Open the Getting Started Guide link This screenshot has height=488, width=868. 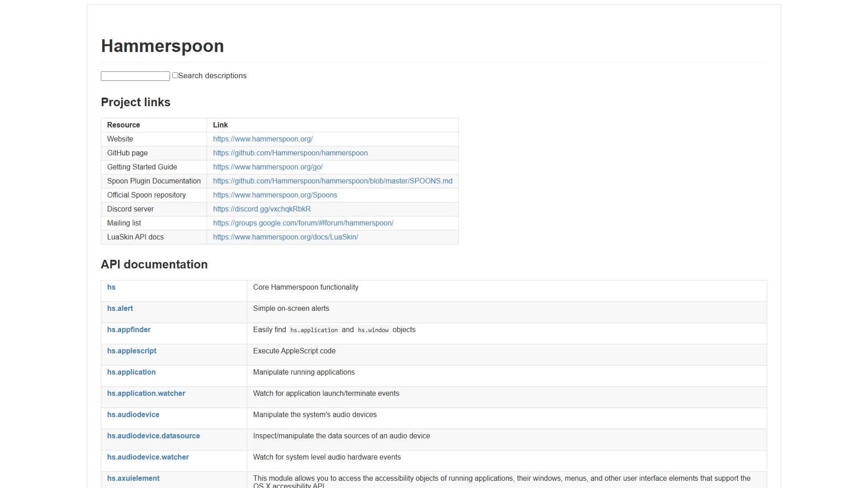point(268,167)
